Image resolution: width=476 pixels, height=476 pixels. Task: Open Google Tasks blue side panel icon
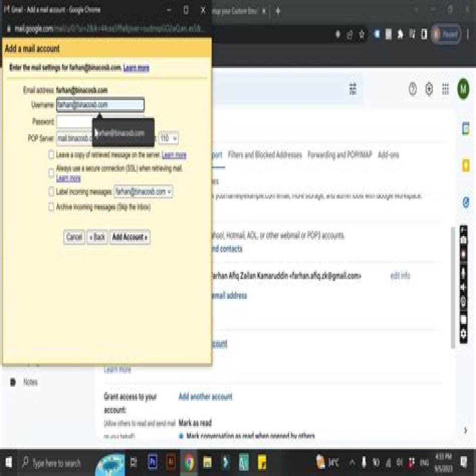pos(466,203)
